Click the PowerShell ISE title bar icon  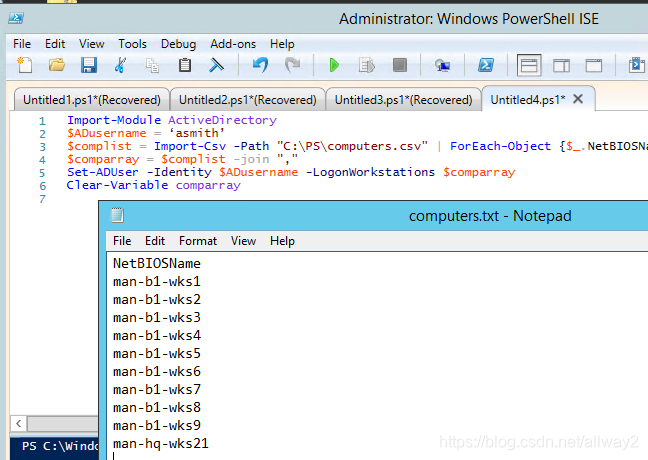(16, 18)
